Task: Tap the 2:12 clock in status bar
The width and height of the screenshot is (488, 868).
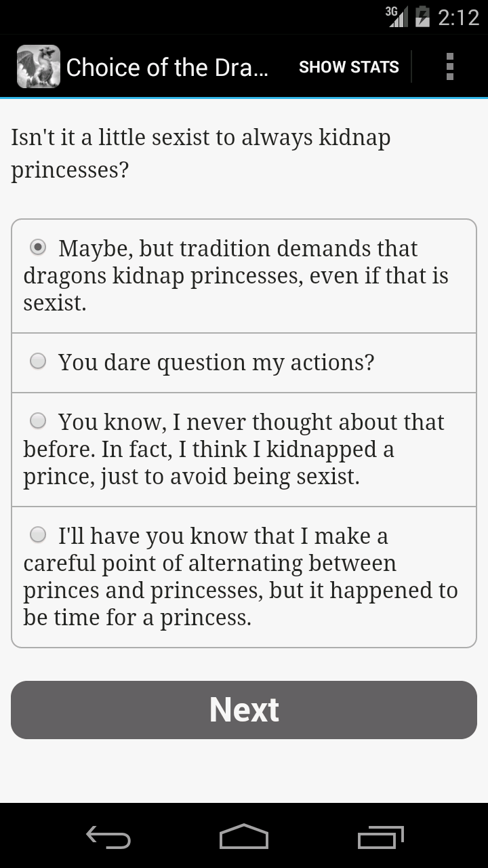Action: coord(459,17)
